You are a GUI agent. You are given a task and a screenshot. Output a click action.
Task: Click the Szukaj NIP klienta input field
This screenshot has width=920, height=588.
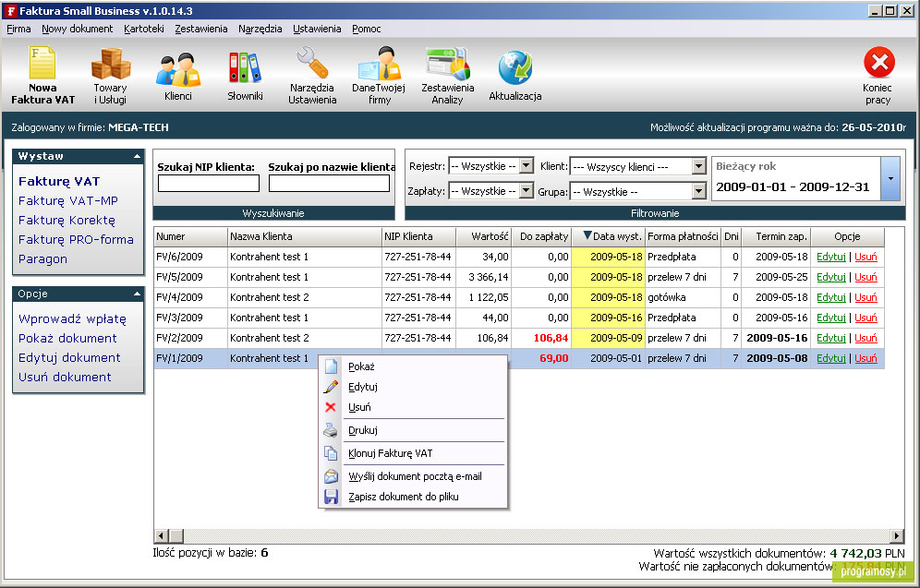(x=208, y=184)
